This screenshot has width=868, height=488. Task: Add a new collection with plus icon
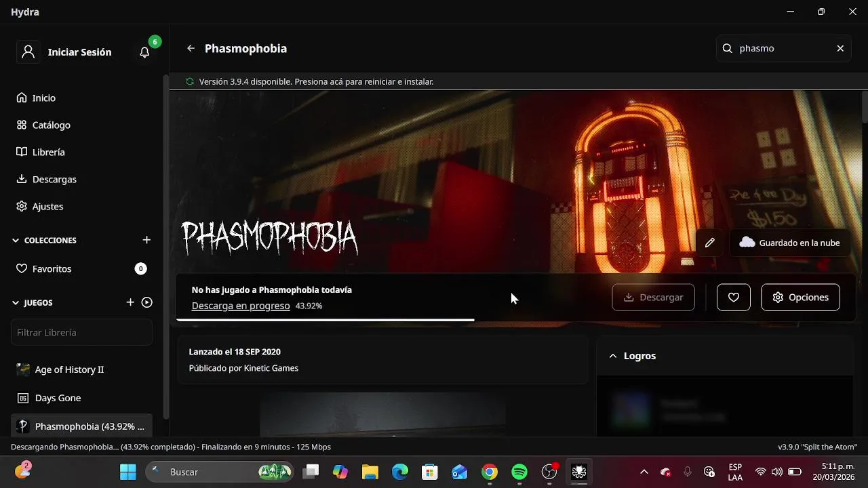point(146,240)
